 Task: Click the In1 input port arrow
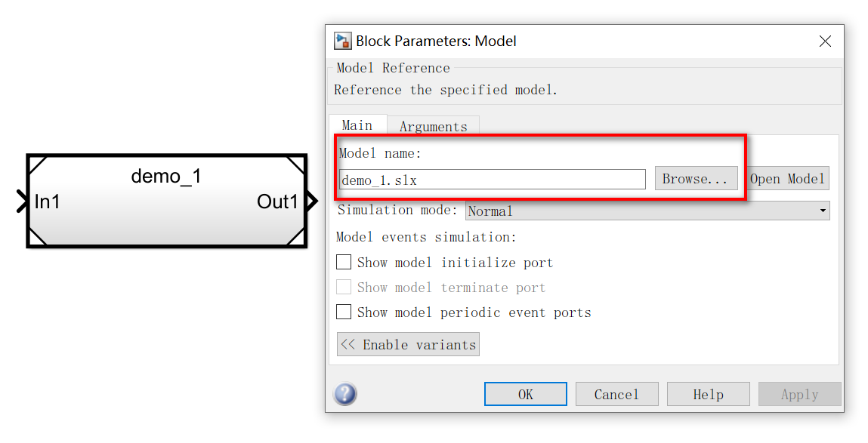click(22, 202)
